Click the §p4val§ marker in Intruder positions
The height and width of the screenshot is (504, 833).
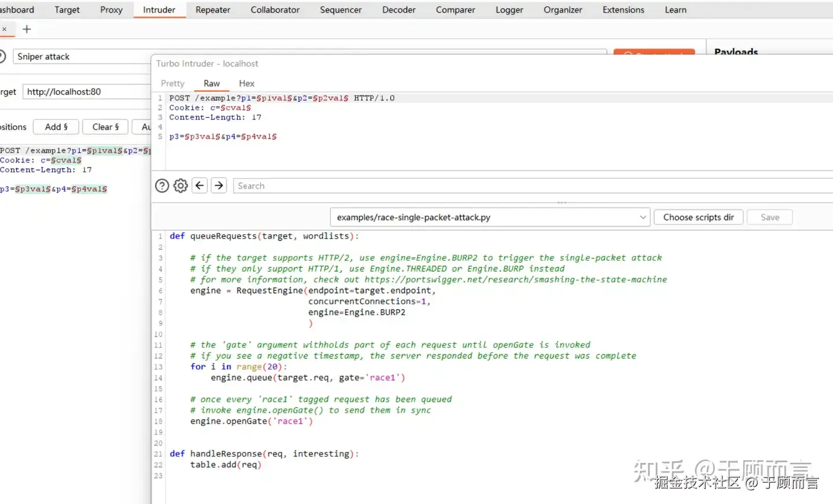89,189
